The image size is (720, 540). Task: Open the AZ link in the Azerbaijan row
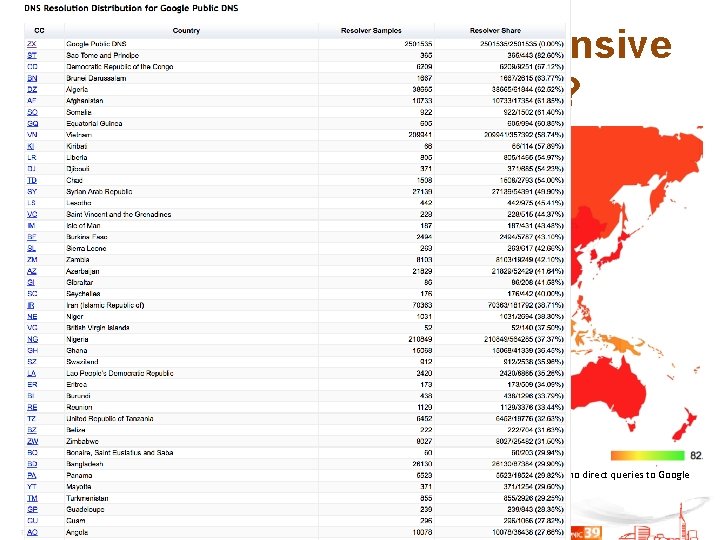(x=32, y=271)
